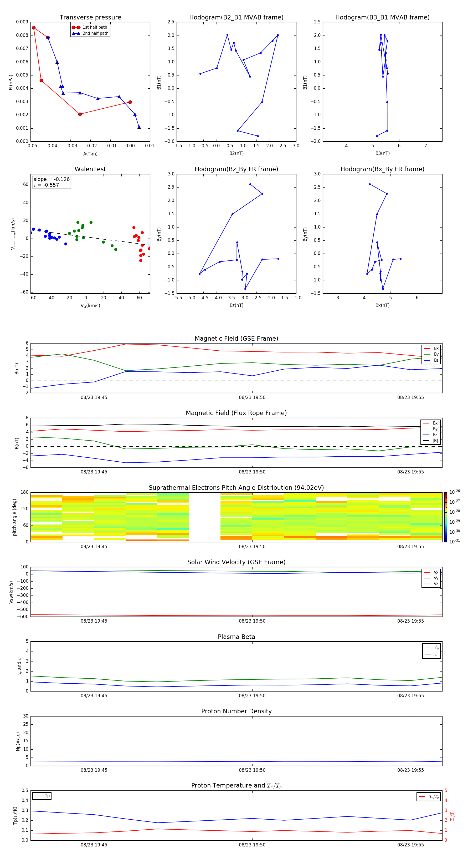Click the white data gap in pitch angle spectrogram
The width and height of the screenshot is (473, 868).
205,517
